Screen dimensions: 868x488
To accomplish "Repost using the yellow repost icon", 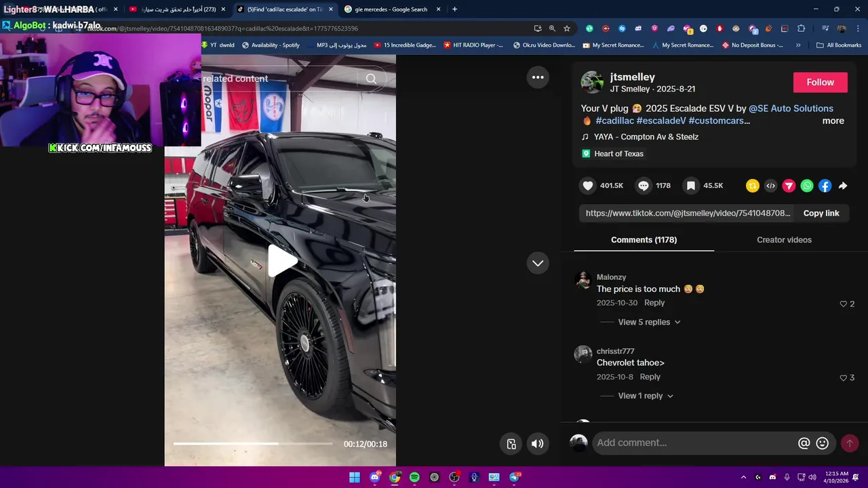I will (753, 186).
